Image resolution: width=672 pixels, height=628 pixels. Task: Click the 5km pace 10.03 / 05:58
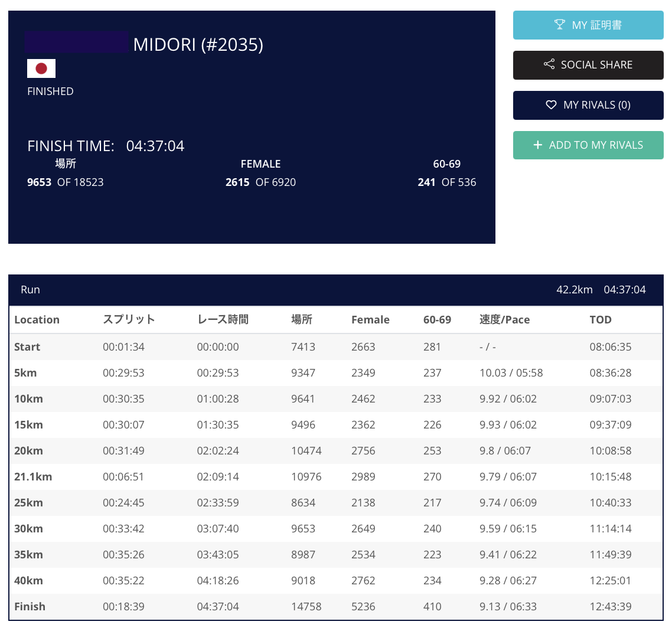pyautogui.click(x=511, y=373)
